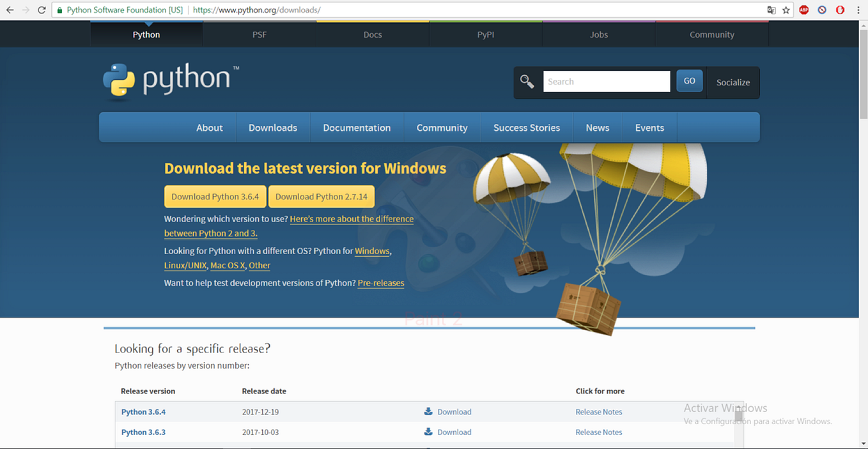The height and width of the screenshot is (449, 868).
Task: Click the padlock security icon
Action: tap(59, 10)
